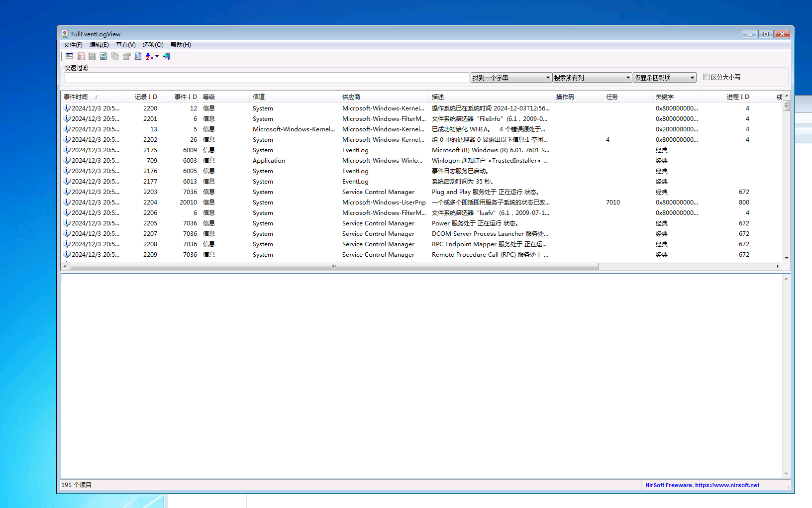Click the A-Z sort icon
812x508 pixels.
pyautogui.click(x=149, y=56)
